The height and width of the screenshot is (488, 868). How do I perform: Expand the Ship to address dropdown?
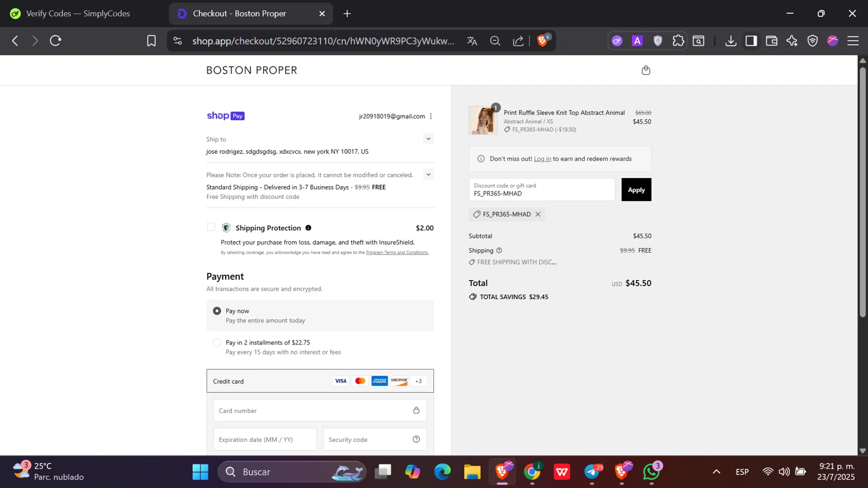428,139
